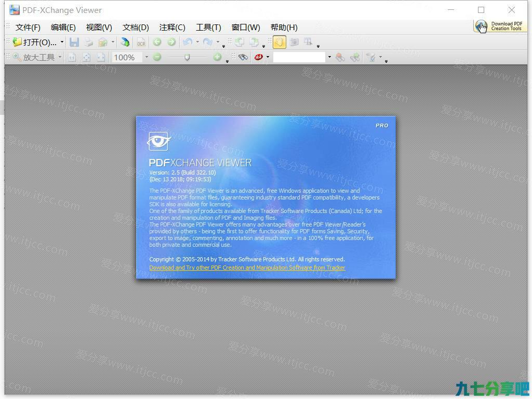Viewport: 532px width, 399px height.
Task: Click the PDFXCHANGE VIEWER splash heading
Action: click(200, 163)
